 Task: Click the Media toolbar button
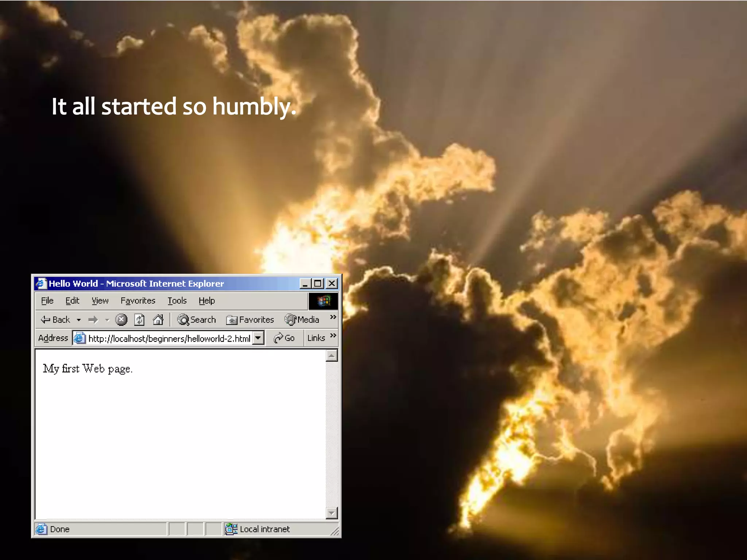tap(302, 320)
